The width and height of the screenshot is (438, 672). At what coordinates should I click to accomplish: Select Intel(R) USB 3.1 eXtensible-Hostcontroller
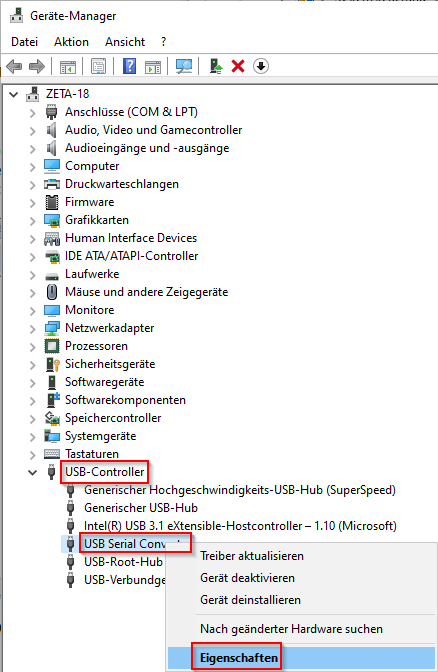pyautogui.click(x=240, y=526)
